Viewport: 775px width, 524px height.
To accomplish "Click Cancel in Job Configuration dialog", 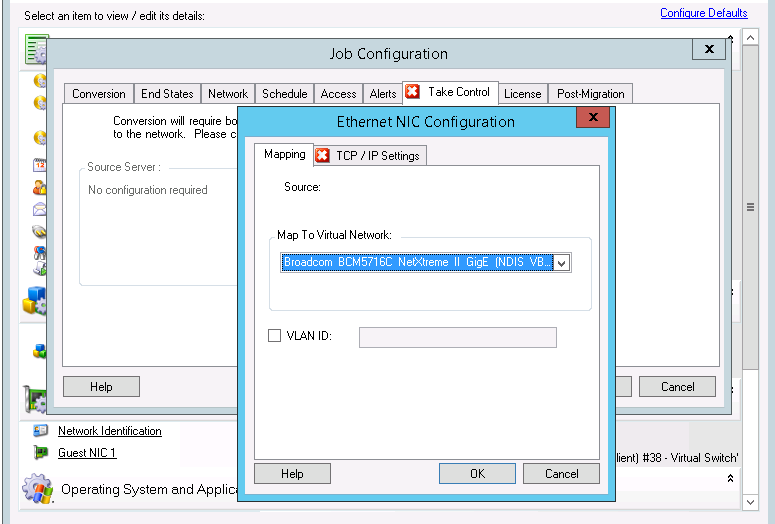I will [x=678, y=387].
